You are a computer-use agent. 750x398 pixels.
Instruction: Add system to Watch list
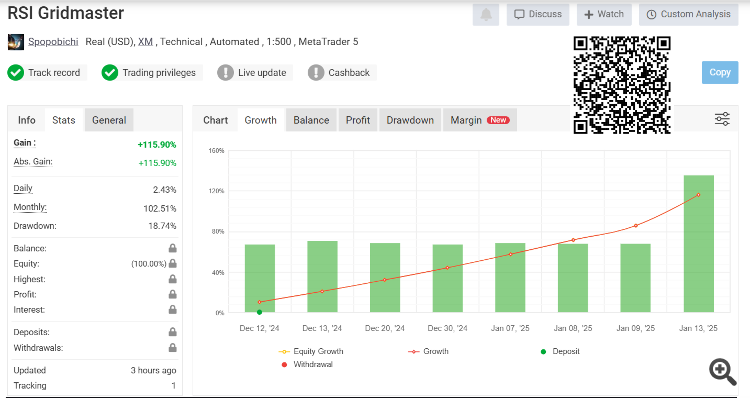click(x=604, y=14)
